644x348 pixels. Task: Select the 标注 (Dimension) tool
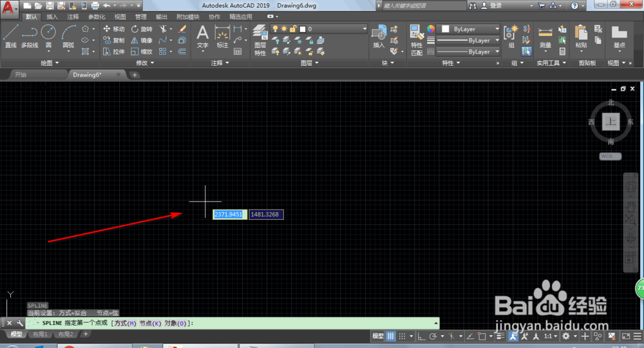[222, 36]
